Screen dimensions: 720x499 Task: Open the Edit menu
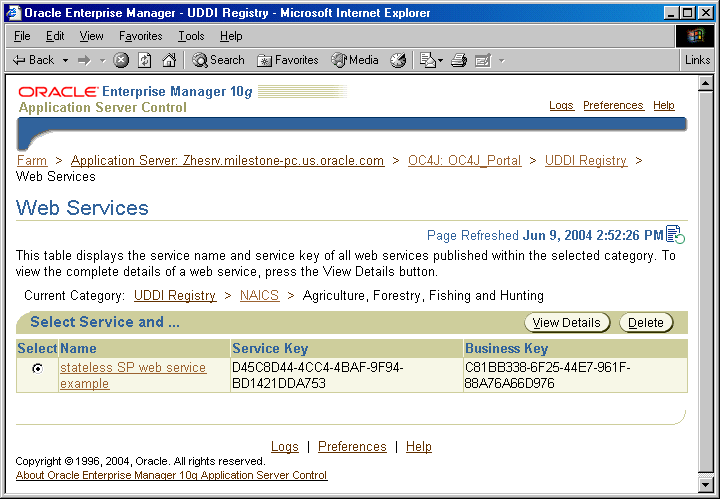pos(55,36)
